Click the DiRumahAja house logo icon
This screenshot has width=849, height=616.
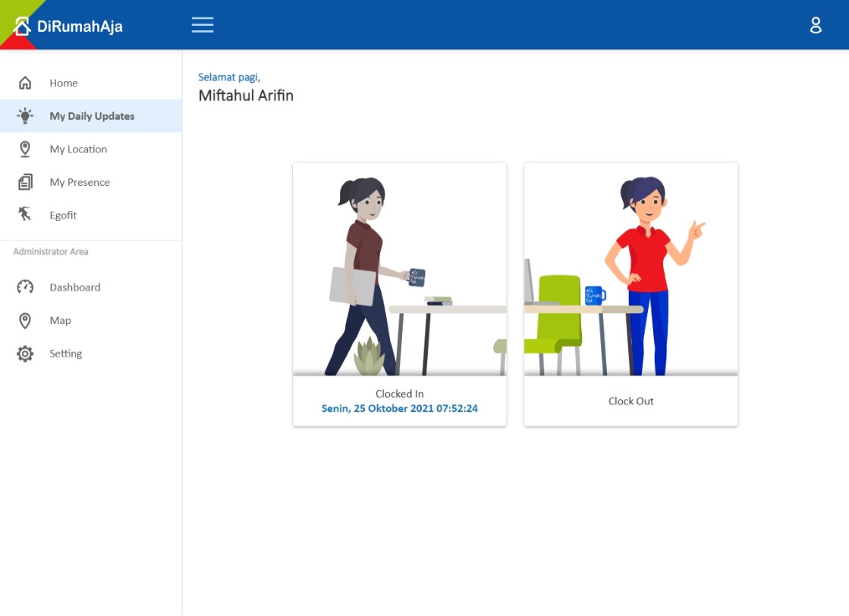23,27
